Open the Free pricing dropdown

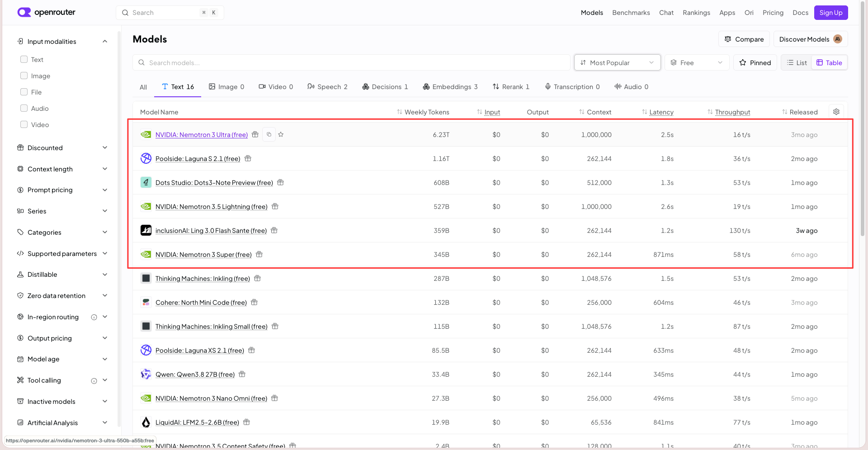(697, 62)
